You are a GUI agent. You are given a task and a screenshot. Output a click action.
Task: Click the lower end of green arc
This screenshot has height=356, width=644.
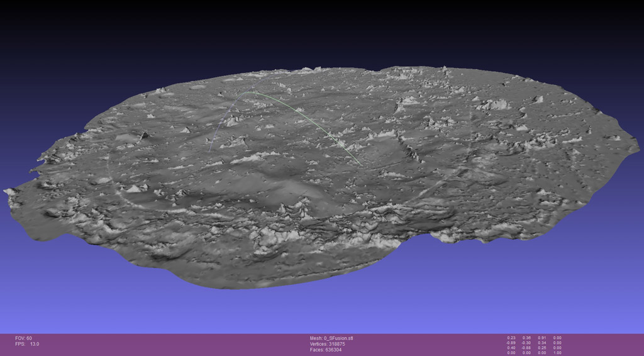pyautogui.click(x=359, y=164)
